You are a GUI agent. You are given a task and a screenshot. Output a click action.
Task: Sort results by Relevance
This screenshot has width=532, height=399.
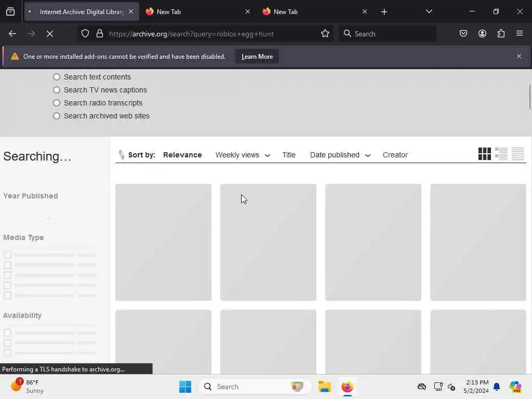pyautogui.click(x=182, y=155)
